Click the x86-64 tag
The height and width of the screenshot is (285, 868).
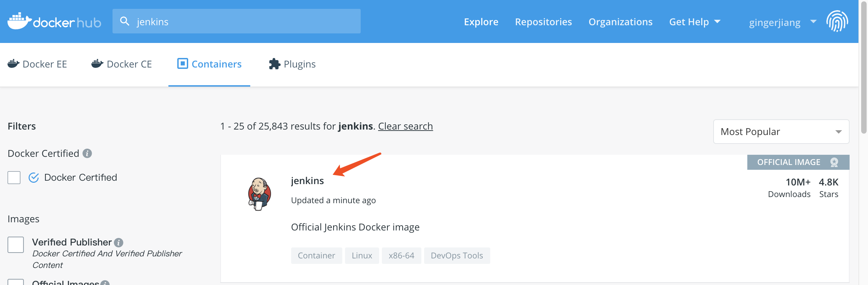402,256
